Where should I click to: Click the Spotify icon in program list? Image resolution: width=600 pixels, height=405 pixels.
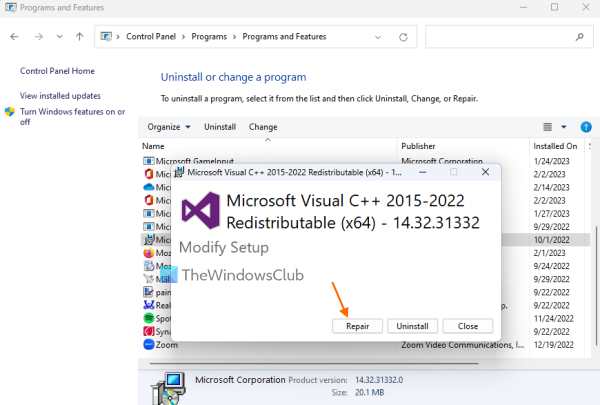point(148,318)
